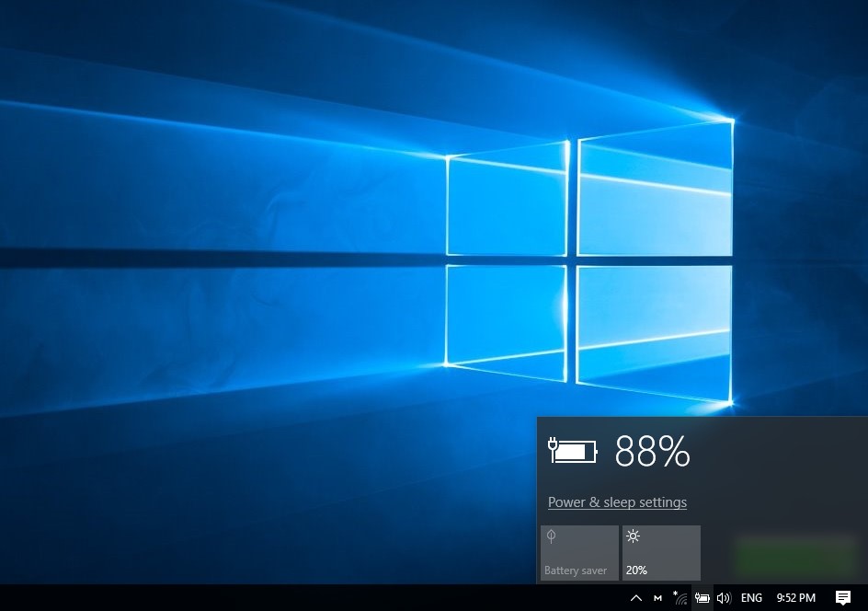Open Power & sleep settings link
Viewport: 868px width, 611px height.
pos(617,501)
